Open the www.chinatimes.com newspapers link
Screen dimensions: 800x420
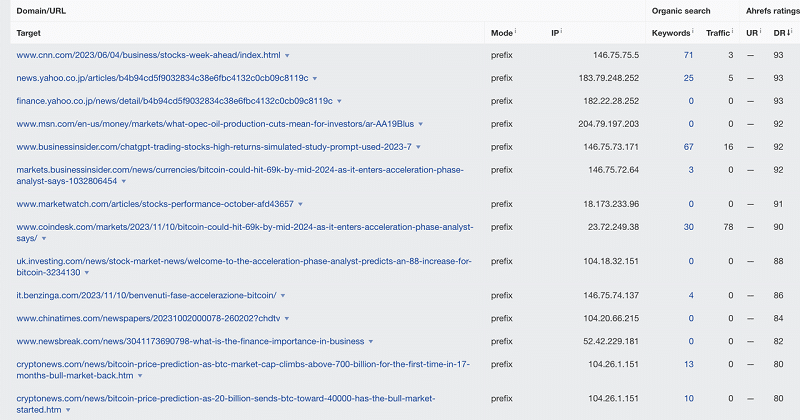(x=148, y=318)
